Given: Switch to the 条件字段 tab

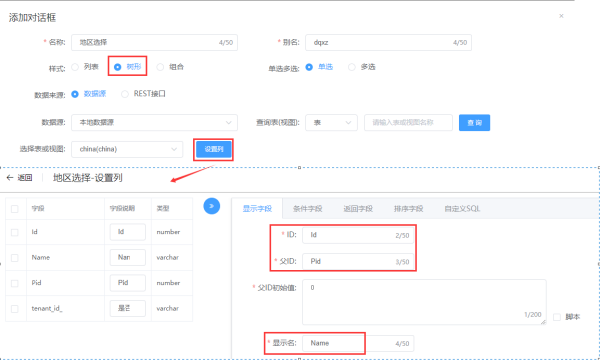Looking at the screenshot, I should (x=307, y=208).
